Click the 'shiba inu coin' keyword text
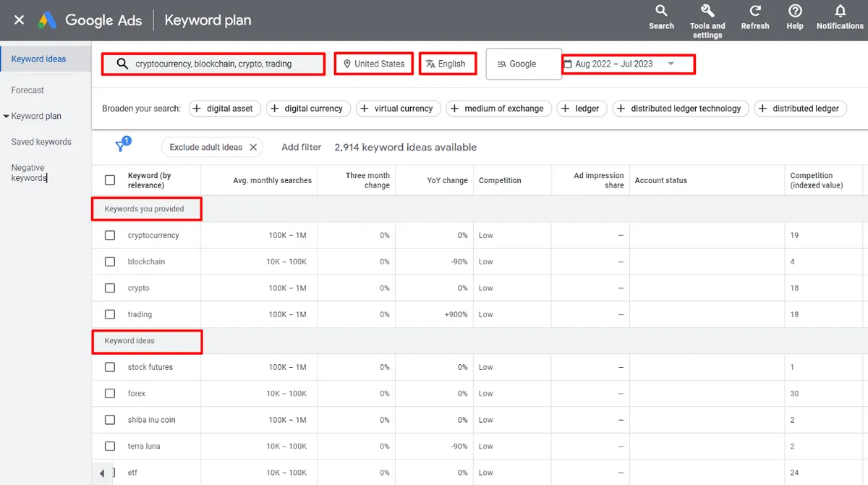 pos(151,420)
